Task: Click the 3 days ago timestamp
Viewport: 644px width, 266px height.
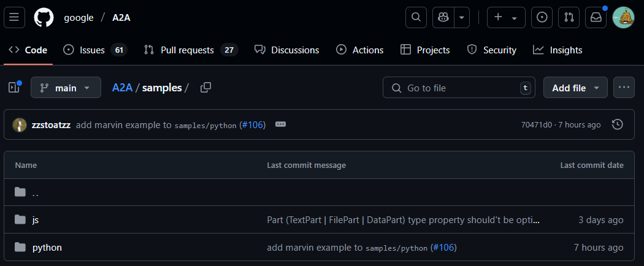Action: click(601, 220)
